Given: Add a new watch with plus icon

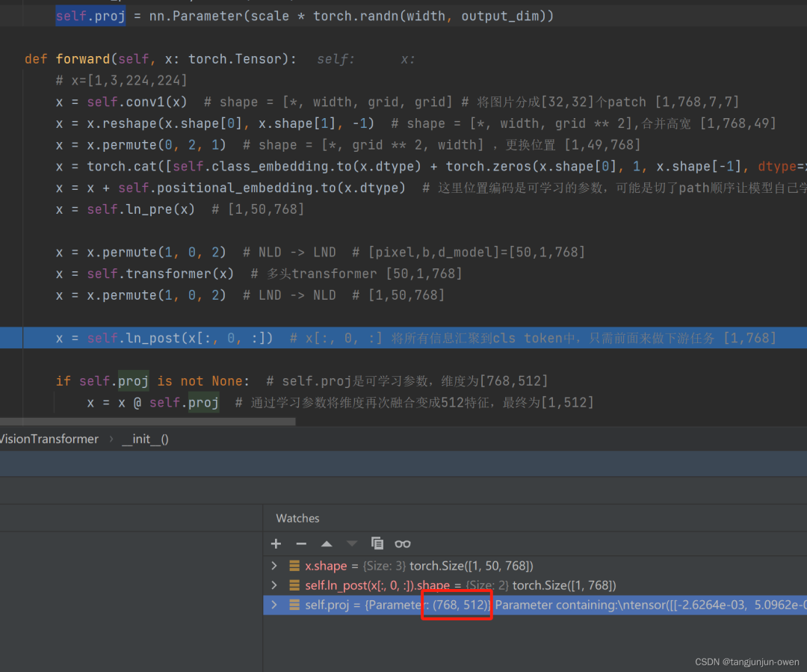Looking at the screenshot, I should (x=276, y=543).
